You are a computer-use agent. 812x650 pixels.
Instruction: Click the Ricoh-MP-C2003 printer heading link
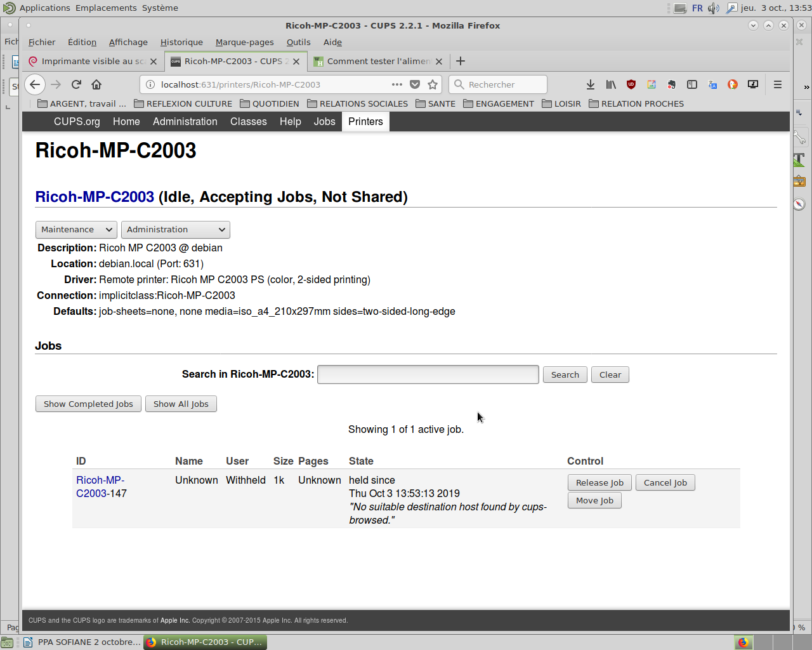(x=95, y=197)
